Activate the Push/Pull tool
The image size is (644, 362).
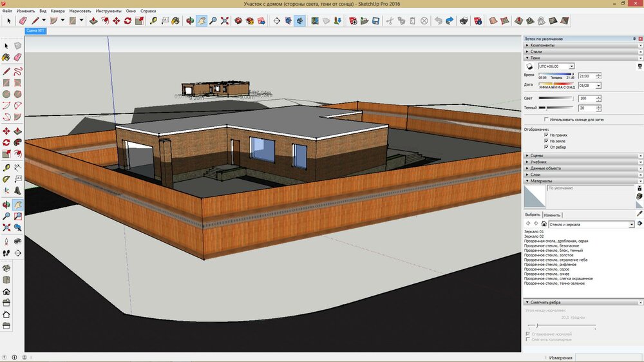(x=93, y=21)
